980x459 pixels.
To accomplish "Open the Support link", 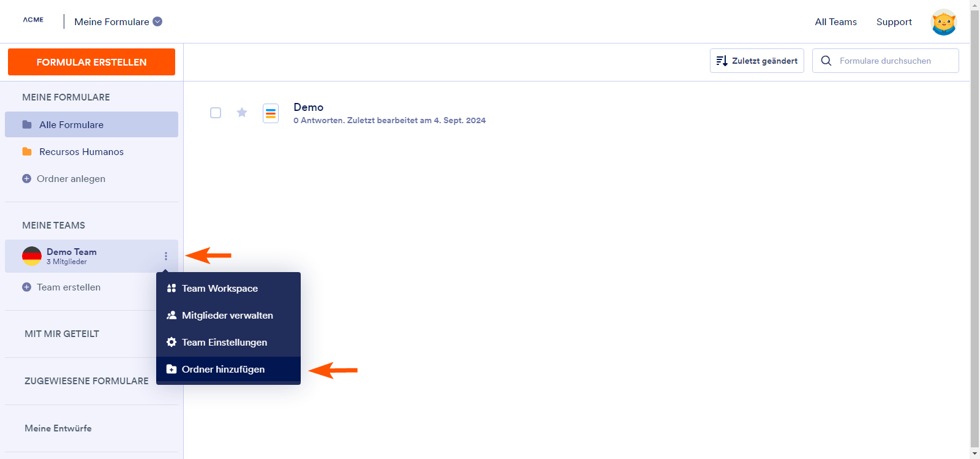I will 894,22.
